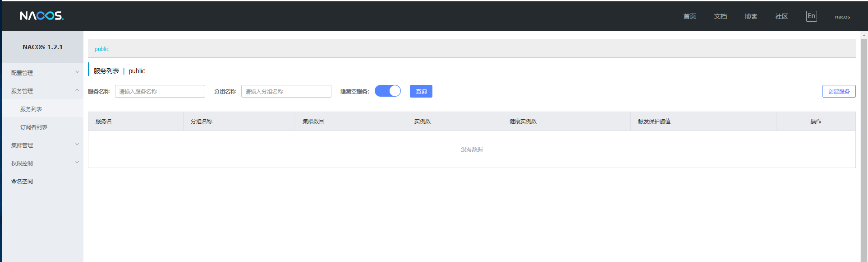Viewport: 868px width, 262px height.
Task: Open 文档 in top navigation
Action: pyautogui.click(x=720, y=16)
